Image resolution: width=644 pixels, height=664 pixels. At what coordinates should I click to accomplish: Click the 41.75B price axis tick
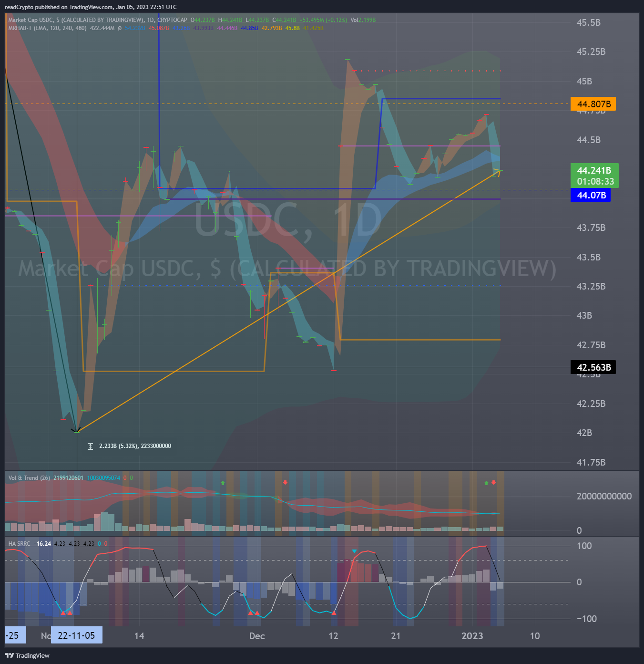click(591, 462)
